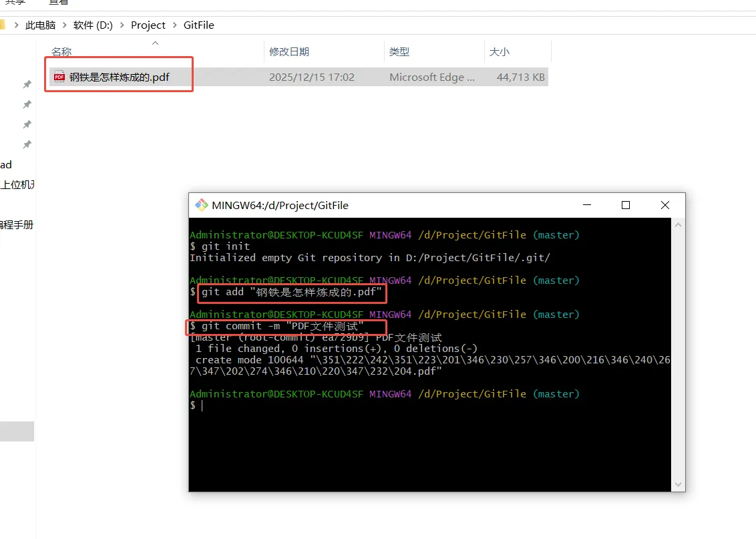Click the create mode 100644 output line
756x539 pixels.
pyautogui.click(x=430, y=365)
